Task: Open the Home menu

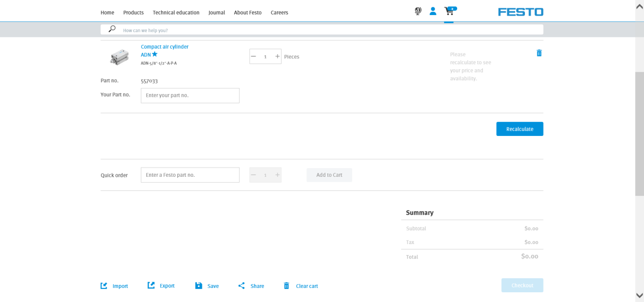Action: point(107,13)
